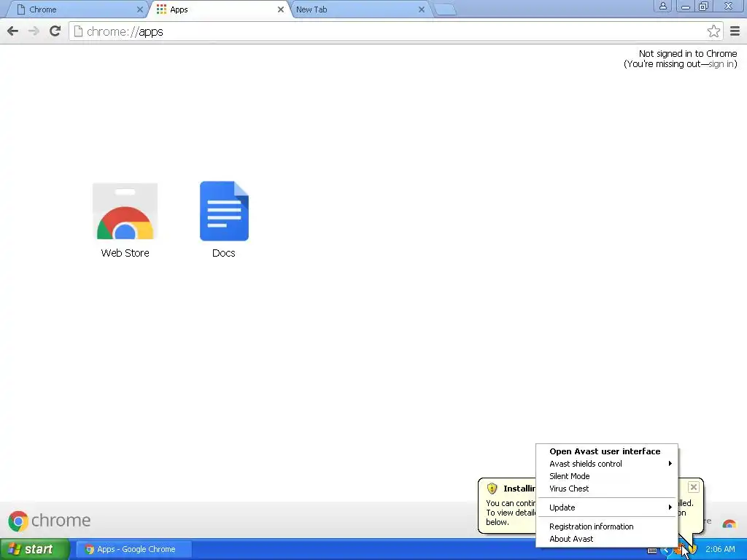The width and height of the screenshot is (747, 560).
Task: Open the small Web Store icon in the footer
Action: click(x=729, y=524)
